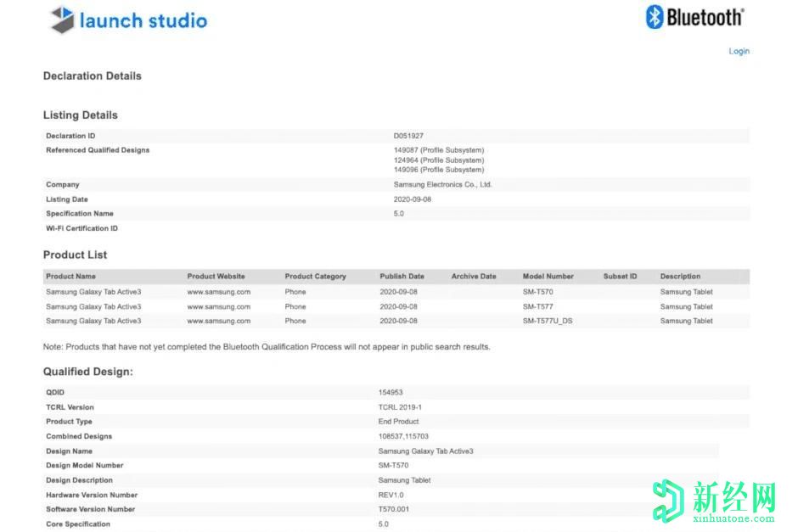The image size is (798, 532).
Task: Select the SM-T577 model number cell
Action: [x=537, y=306]
